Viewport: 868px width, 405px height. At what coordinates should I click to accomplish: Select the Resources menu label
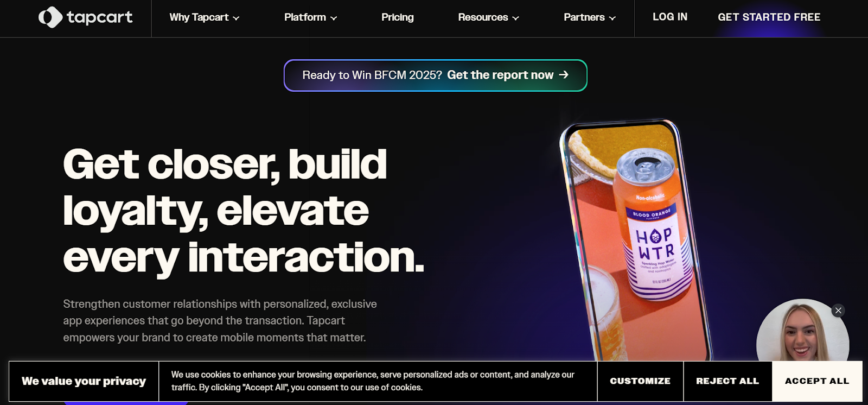tap(483, 17)
